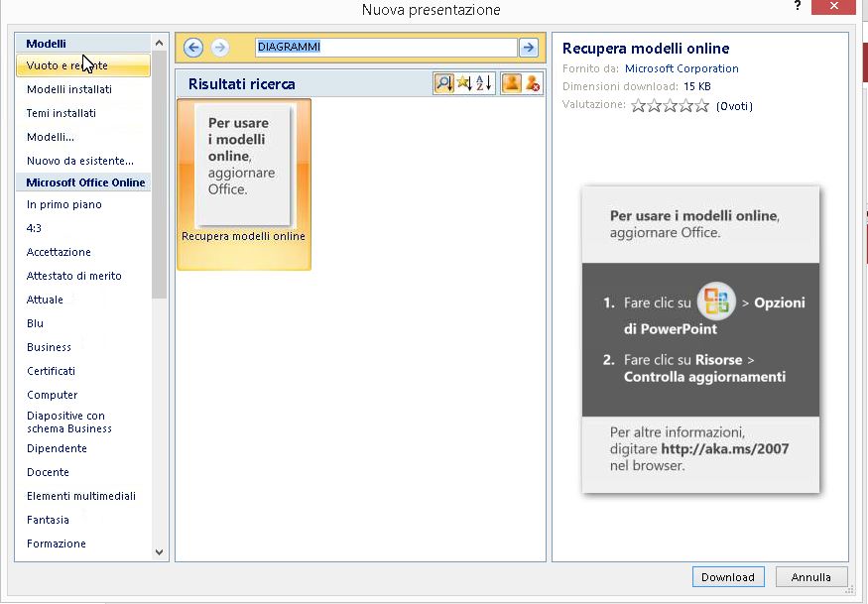Image resolution: width=868 pixels, height=604 pixels.
Task: Click the Office button icon in preview
Action: coord(716,302)
